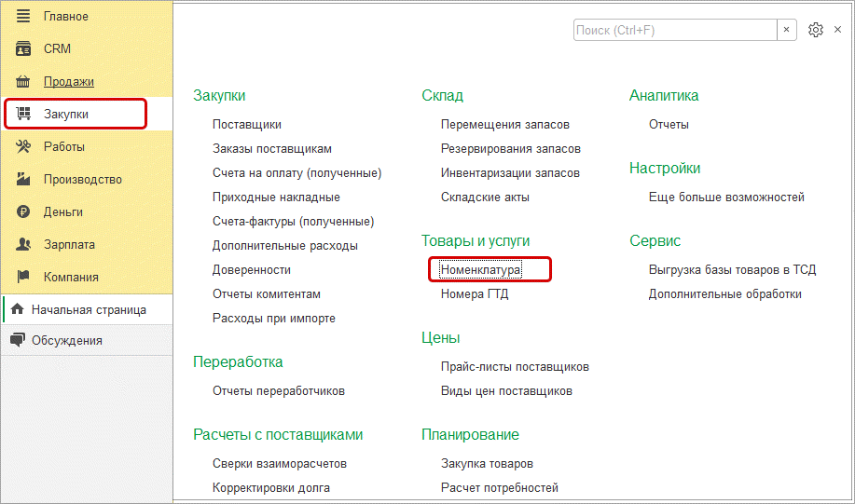Viewport: 855px width, 504px height.
Task: Open Дополнительные расходы
Action: point(285,246)
